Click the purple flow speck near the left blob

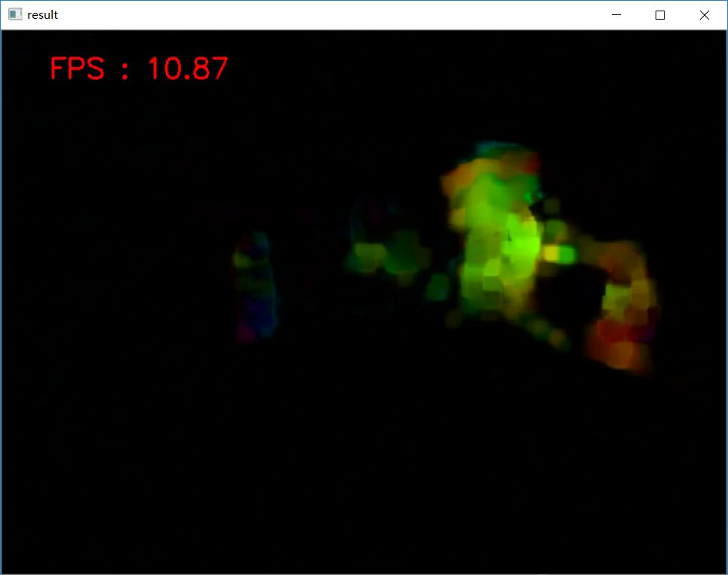(x=249, y=324)
